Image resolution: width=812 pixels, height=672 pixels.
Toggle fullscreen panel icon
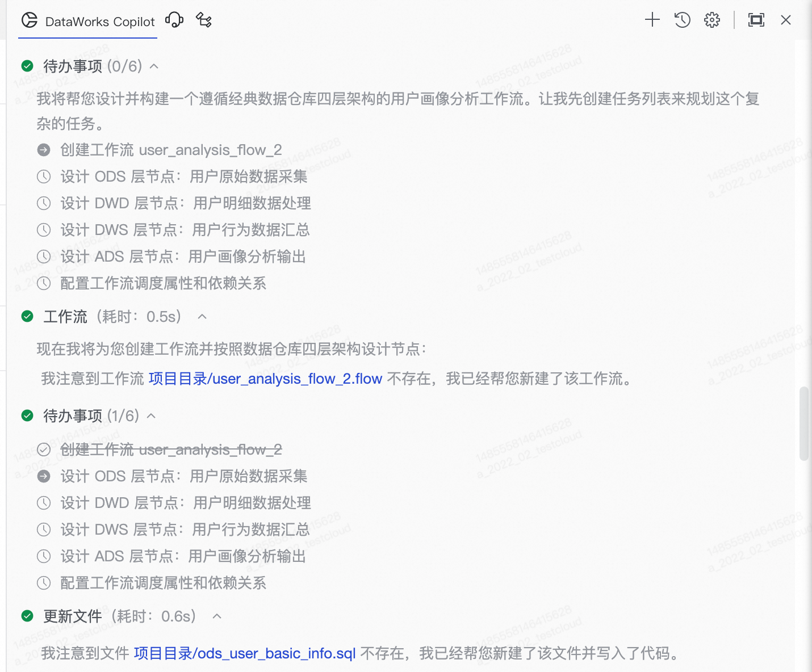[756, 20]
